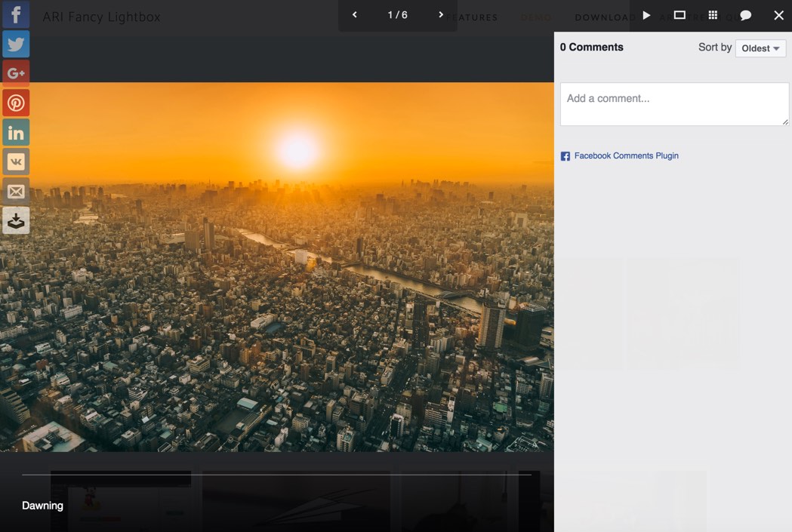Share the photo on Twitter
This screenshot has width=792, height=532.
click(x=16, y=44)
